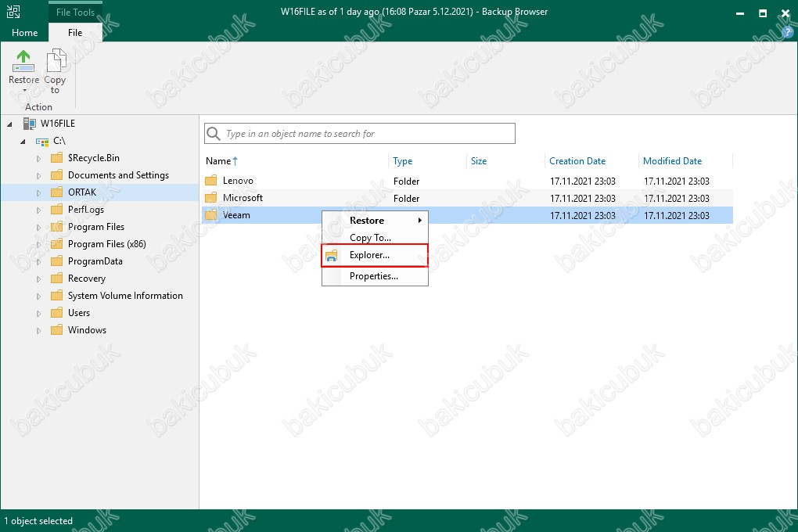Expand the ORTAK tree node
798x532 pixels.
[38, 193]
